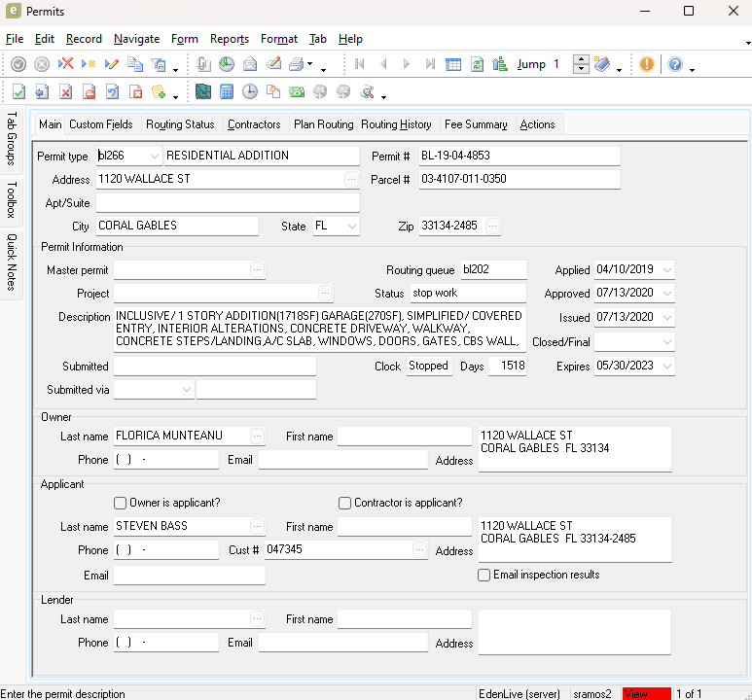Switch to the Fee Summary tab
Image resolution: width=752 pixels, height=700 pixels.
pyautogui.click(x=476, y=124)
